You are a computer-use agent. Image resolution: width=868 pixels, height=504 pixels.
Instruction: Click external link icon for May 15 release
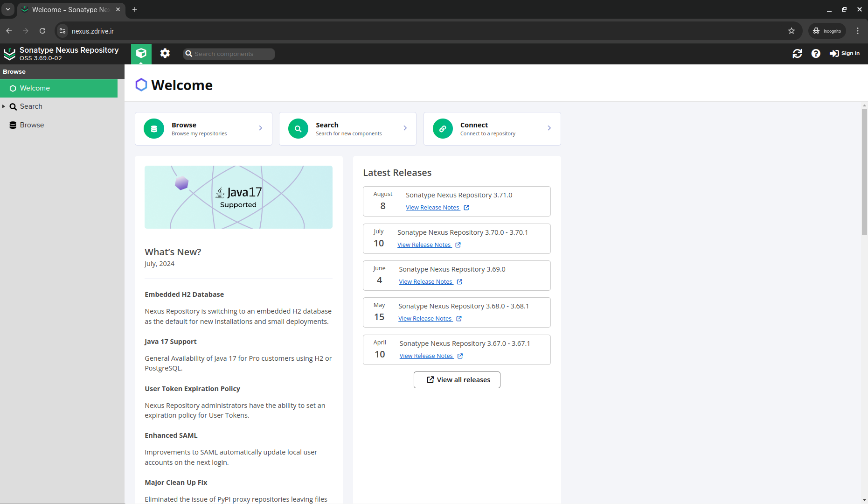click(459, 319)
